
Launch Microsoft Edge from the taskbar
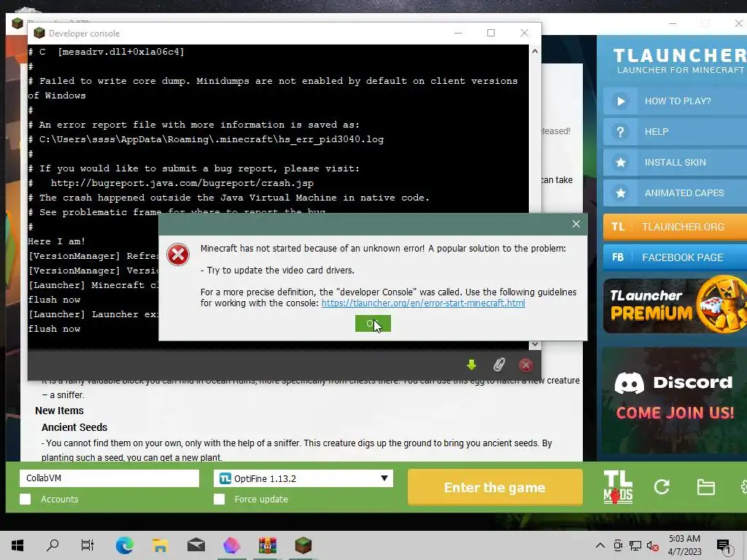click(124, 545)
